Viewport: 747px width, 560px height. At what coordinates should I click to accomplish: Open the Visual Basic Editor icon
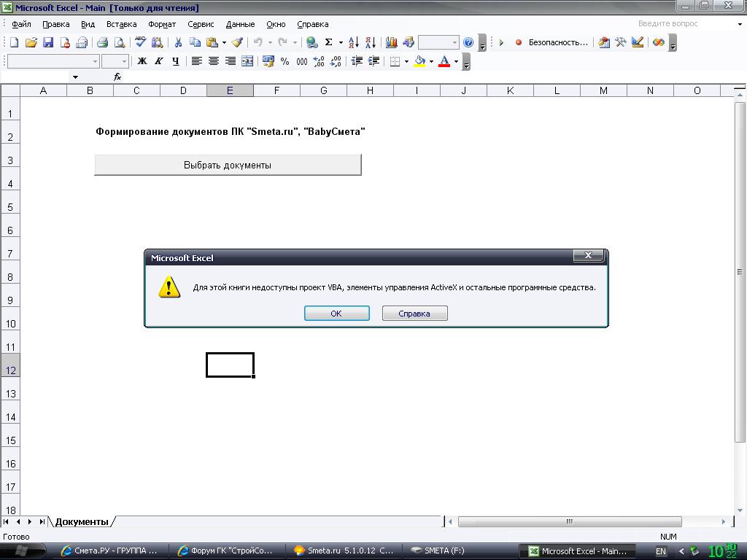604,42
